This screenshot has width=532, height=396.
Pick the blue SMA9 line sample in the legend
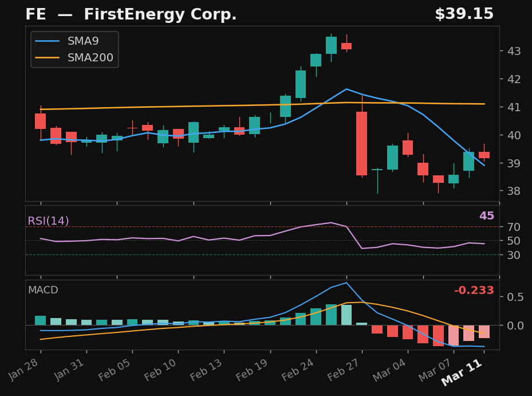[48, 41]
